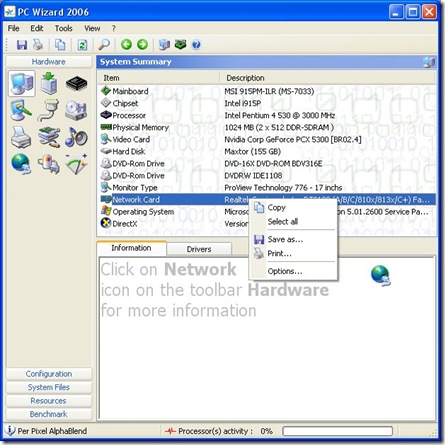The height and width of the screenshot is (445, 445).
Task: Click the green Back arrow
Action: [126, 44]
